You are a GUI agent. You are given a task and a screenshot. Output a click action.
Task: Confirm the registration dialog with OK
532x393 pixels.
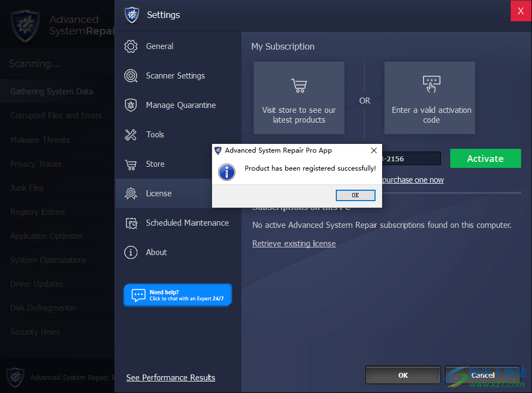(355, 195)
